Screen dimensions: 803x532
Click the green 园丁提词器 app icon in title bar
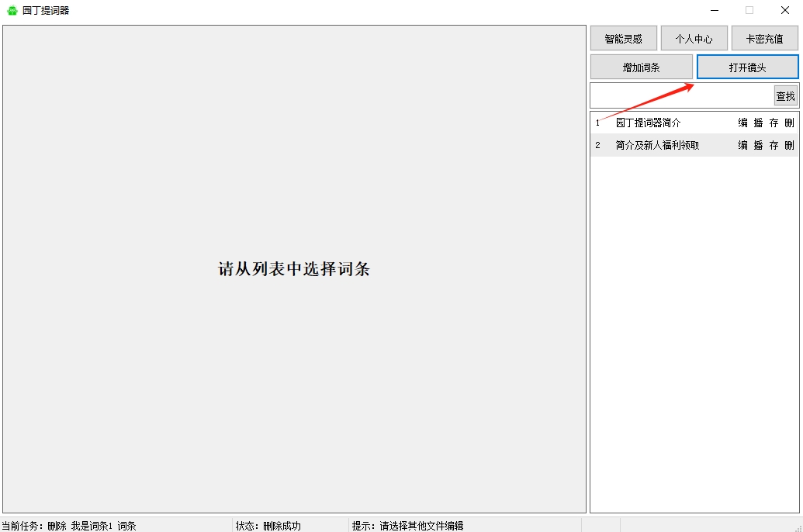click(x=12, y=11)
